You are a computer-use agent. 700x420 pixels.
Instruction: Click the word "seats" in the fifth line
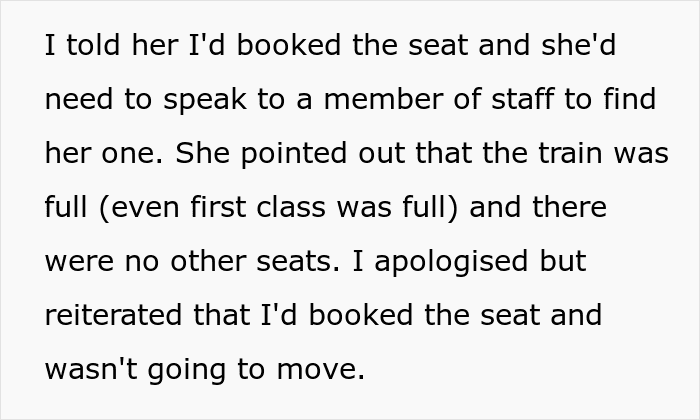pos(282,263)
